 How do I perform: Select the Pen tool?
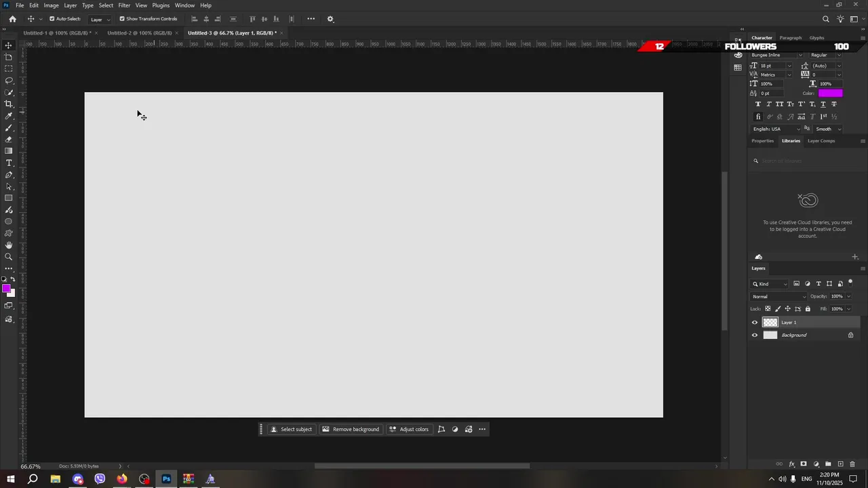pyautogui.click(x=9, y=175)
